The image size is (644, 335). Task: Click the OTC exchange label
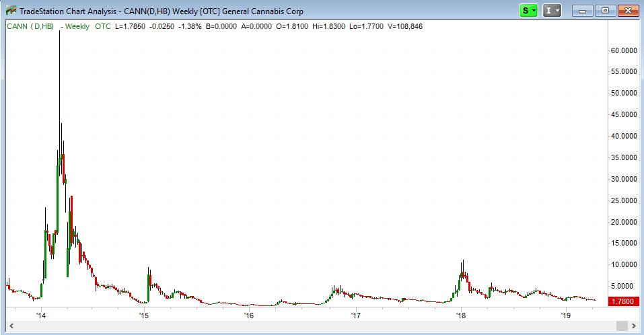point(103,26)
